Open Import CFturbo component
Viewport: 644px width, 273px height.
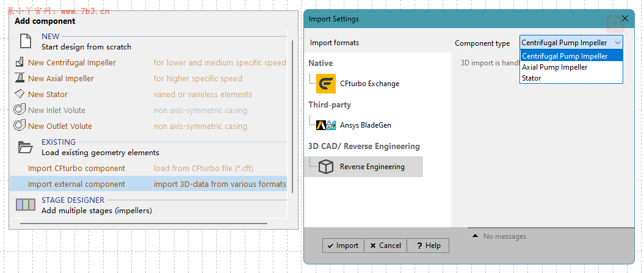coord(76,168)
